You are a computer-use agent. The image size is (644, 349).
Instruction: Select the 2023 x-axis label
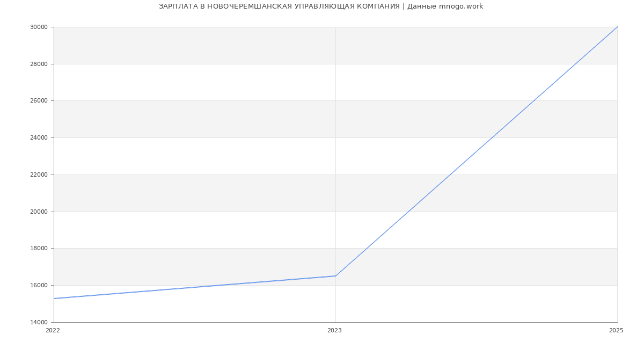tap(334, 331)
